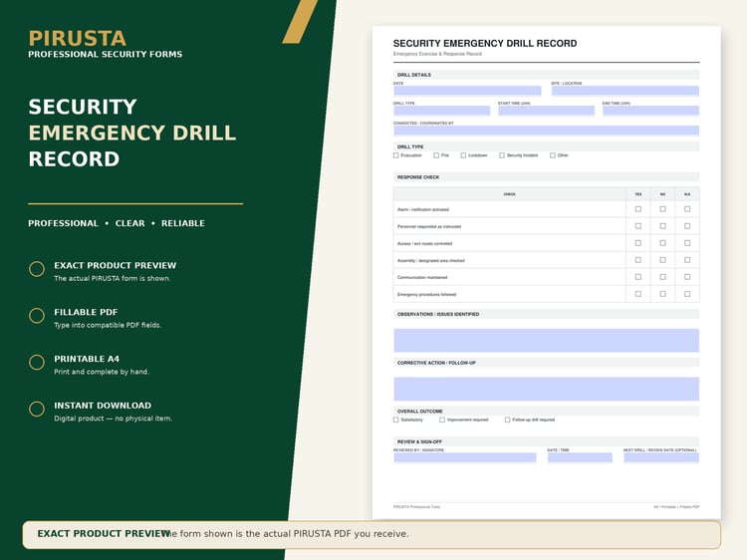Click the gold slash accent at top
747x560 pixels.
tap(300, 22)
